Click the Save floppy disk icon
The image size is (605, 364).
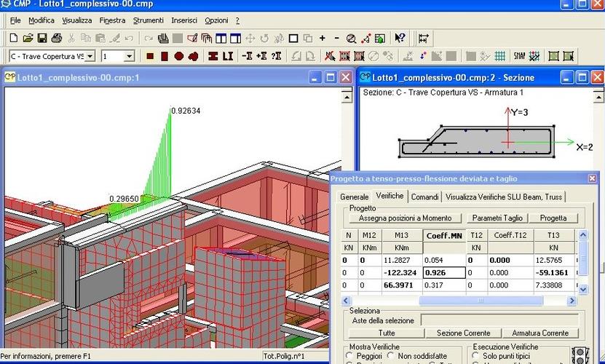coord(42,38)
